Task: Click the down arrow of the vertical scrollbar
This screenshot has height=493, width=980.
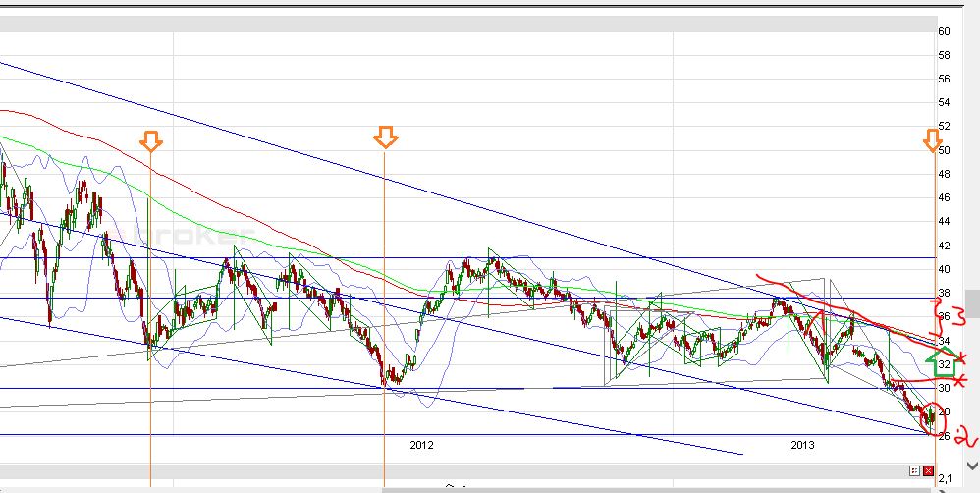Action: (972, 466)
